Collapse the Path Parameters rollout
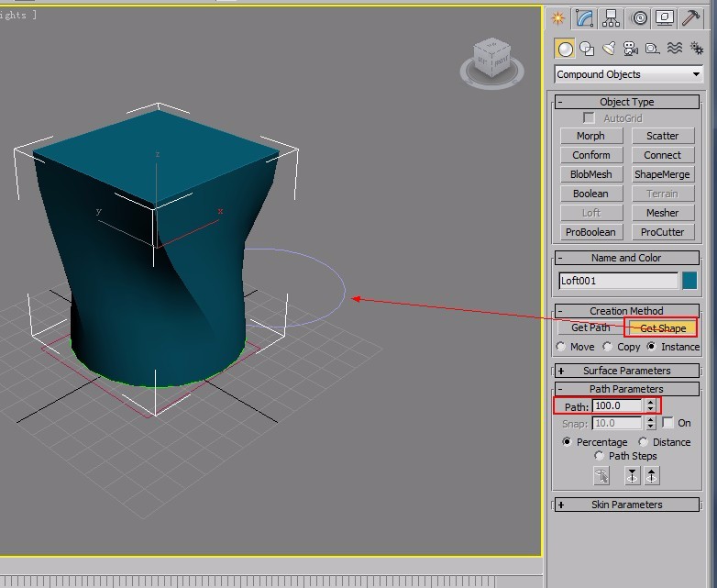 coord(627,389)
